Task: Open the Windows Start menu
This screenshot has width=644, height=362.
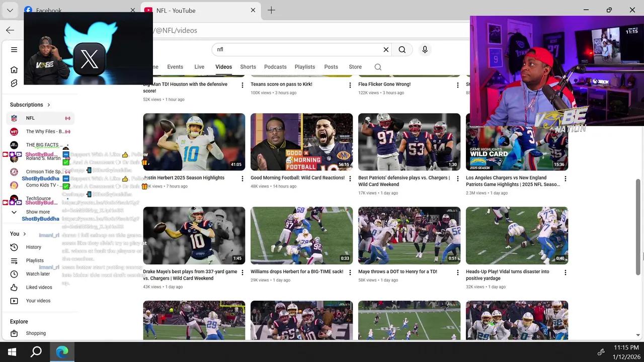Action: (12, 352)
